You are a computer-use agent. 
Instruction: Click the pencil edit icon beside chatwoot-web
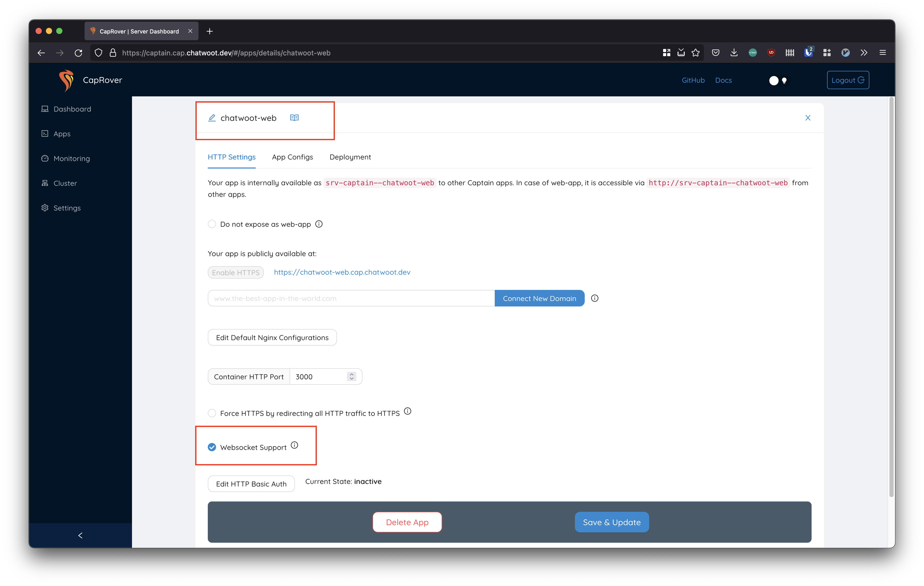point(212,118)
